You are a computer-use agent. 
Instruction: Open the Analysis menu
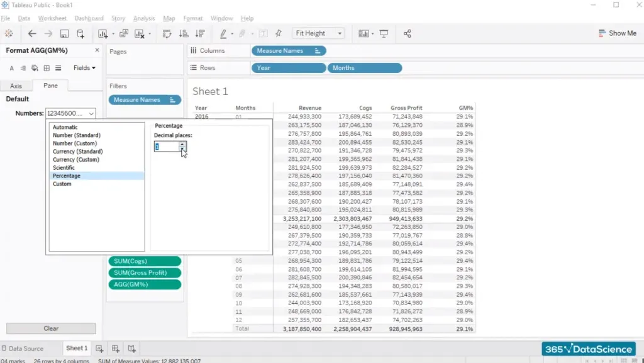[144, 18]
